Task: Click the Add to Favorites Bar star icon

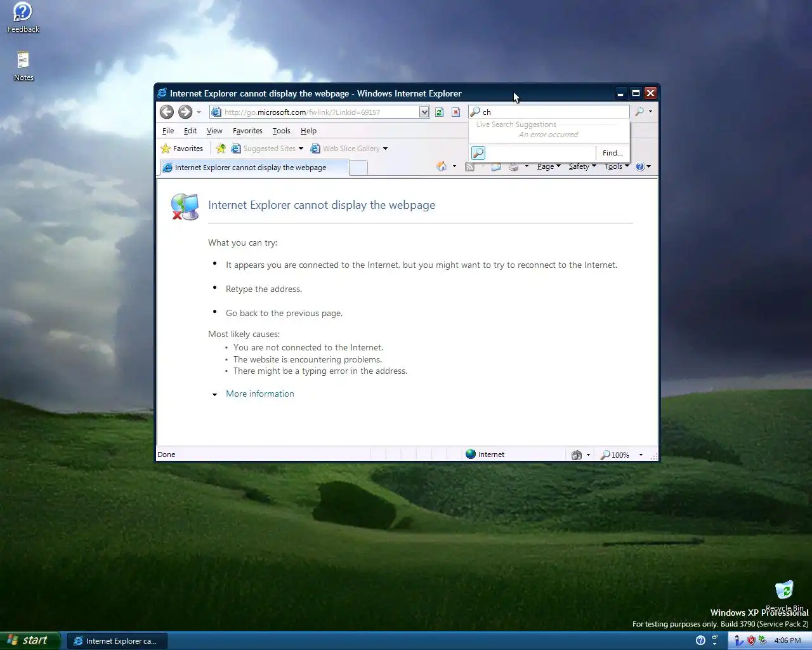Action: coord(220,149)
